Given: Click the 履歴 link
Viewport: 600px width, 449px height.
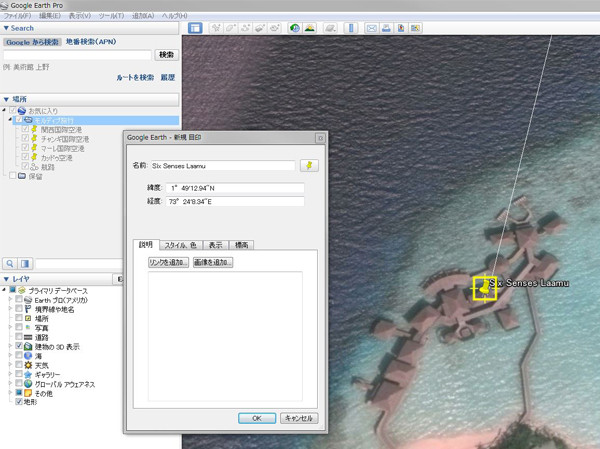Looking at the screenshot, I should (x=168, y=77).
